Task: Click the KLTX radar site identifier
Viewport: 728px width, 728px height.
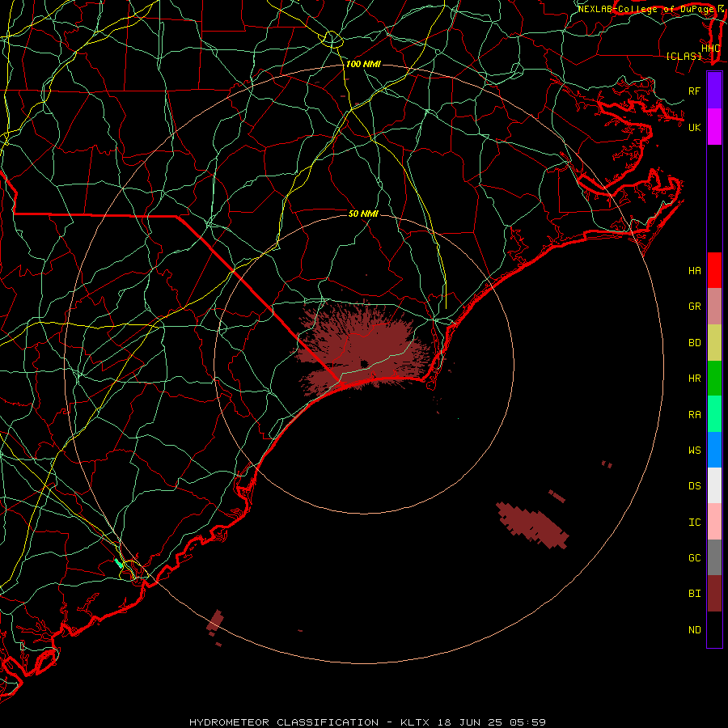Action: click(415, 722)
